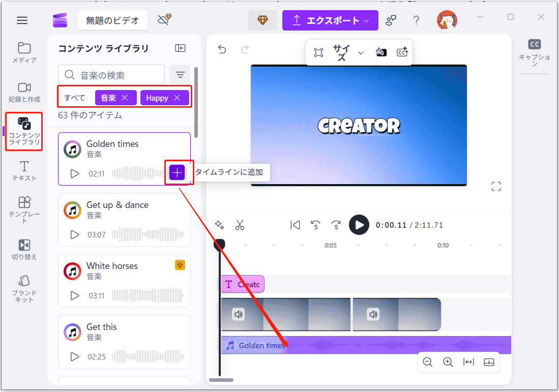Select the split (scissors) tool
The image size is (559, 392).
pyautogui.click(x=240, y=225)
